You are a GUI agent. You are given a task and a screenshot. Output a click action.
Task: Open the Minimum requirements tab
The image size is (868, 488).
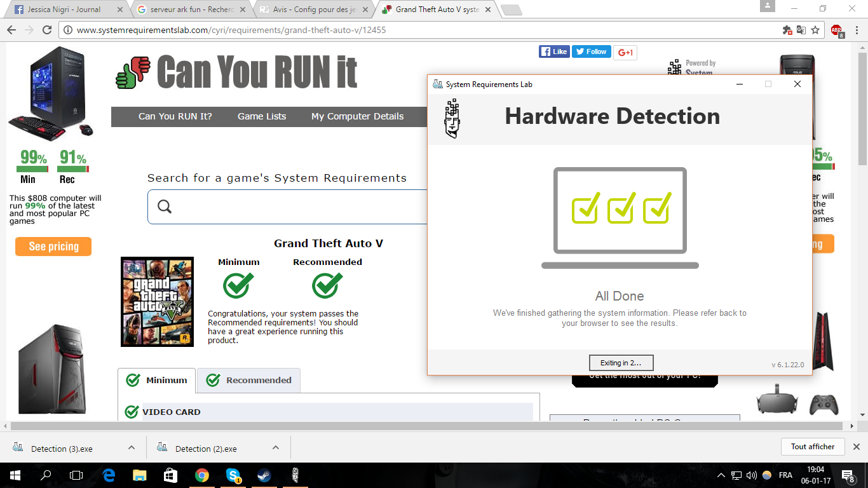(x=157, y=380)
